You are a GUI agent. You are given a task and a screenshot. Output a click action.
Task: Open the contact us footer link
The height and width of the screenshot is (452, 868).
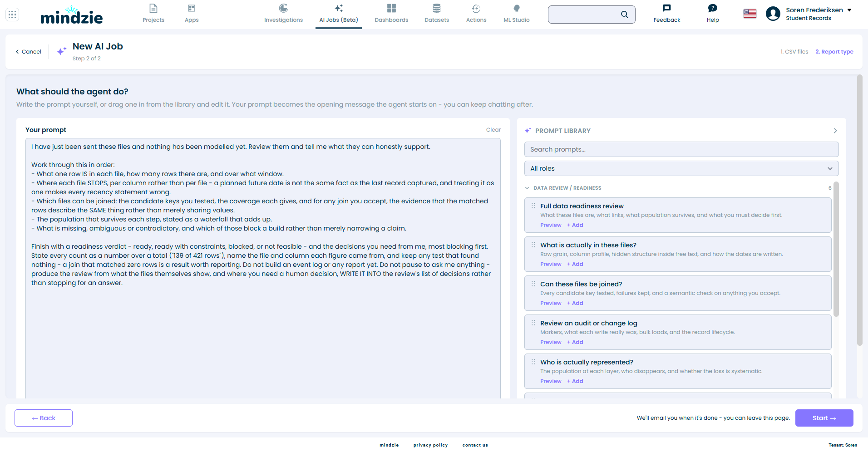point(475,445)
